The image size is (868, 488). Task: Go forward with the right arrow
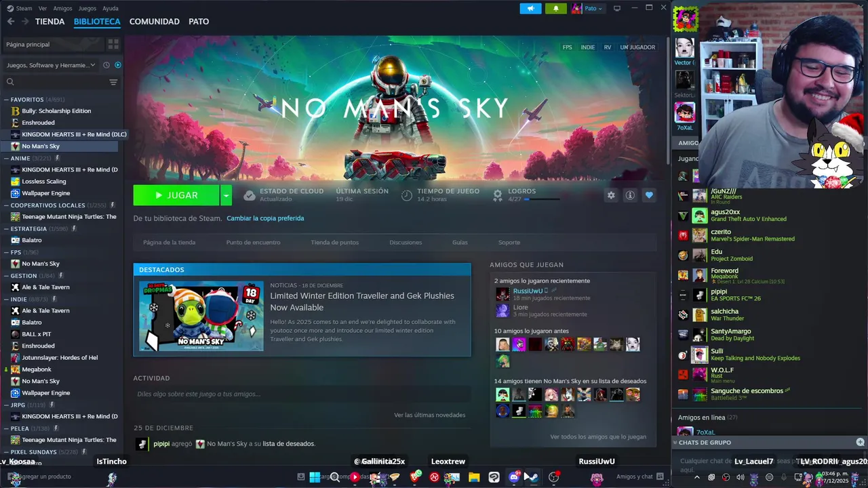(25, 22)
